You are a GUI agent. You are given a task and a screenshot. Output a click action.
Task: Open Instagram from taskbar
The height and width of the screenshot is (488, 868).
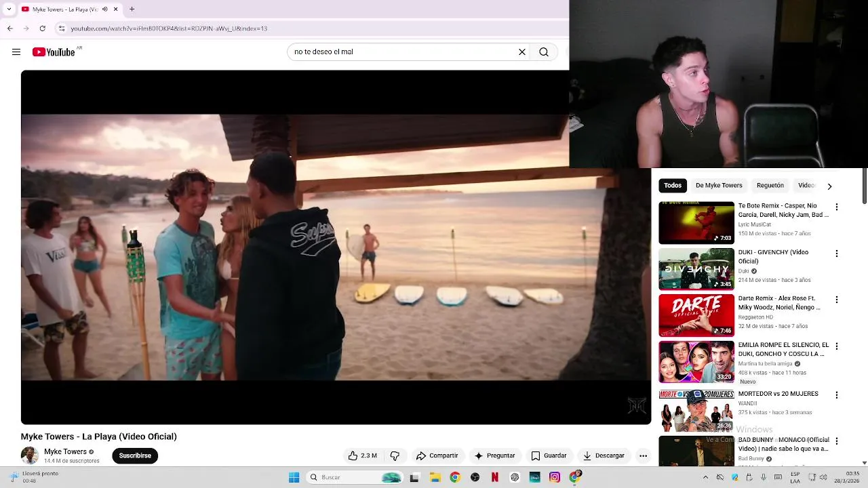pyautogui.click(x=555, y=478)
